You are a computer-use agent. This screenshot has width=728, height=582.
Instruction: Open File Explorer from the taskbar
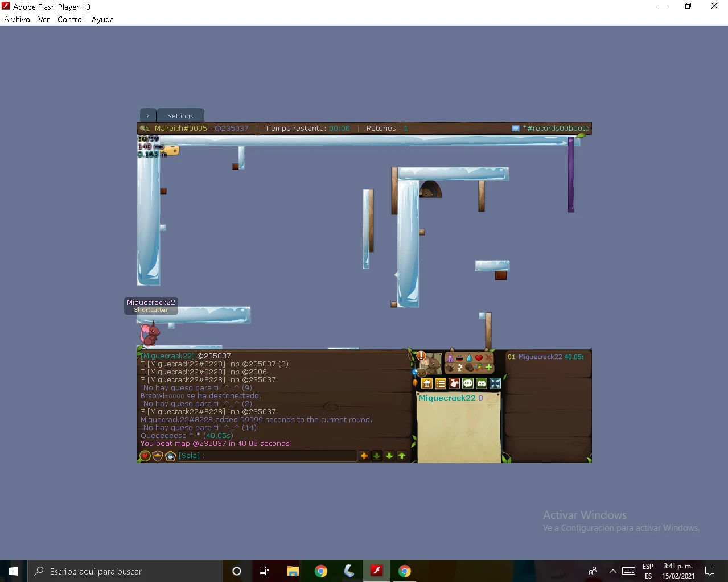[293, 571]
